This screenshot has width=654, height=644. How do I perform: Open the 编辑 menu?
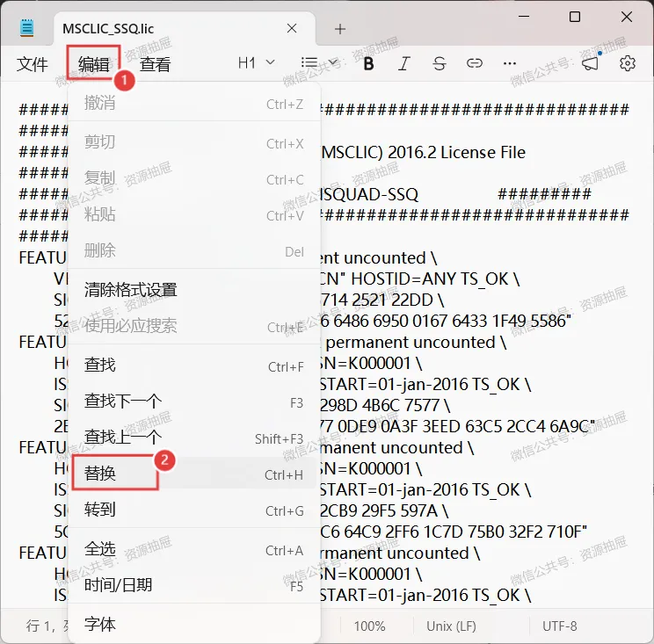coord(94,64)
